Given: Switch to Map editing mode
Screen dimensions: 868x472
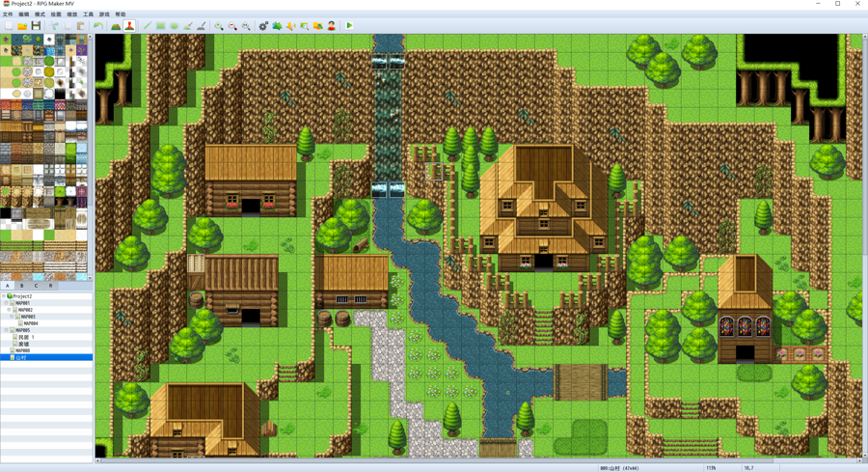Looking at the screenshot, I should [116, 26].
